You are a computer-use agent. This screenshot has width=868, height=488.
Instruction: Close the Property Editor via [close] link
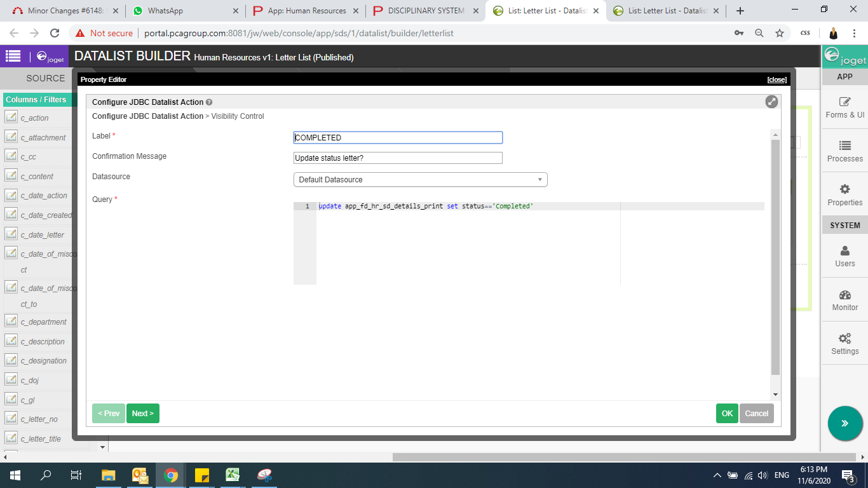776,79
